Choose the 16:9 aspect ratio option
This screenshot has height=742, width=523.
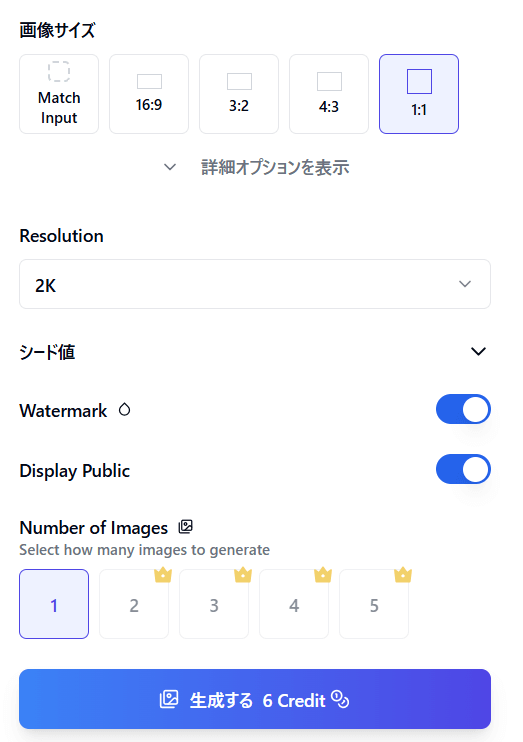point(149,94)
